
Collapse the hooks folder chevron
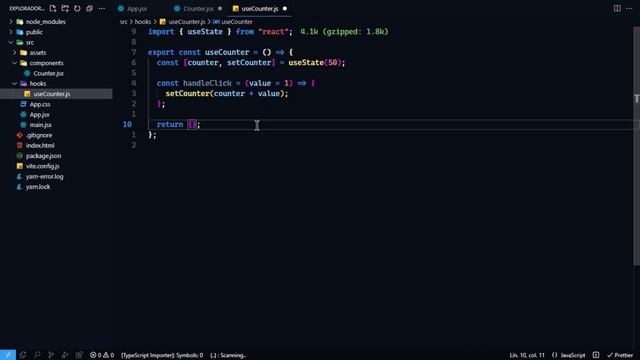click(15, 83)
